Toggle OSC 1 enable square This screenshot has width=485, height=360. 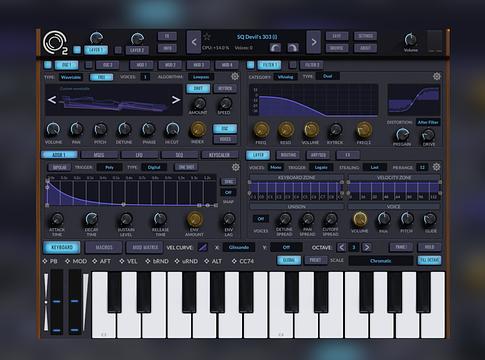tap(48, 65)
